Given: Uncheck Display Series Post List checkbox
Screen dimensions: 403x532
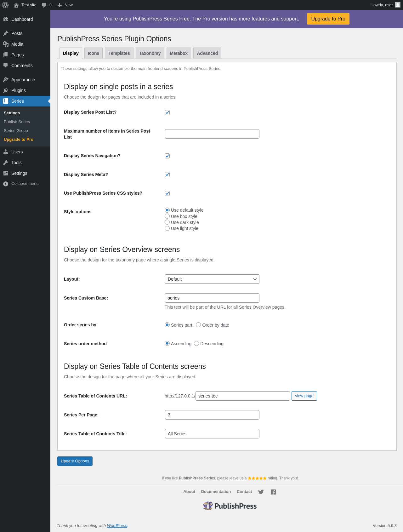Looking at the screenshot, I should [167, 112].
